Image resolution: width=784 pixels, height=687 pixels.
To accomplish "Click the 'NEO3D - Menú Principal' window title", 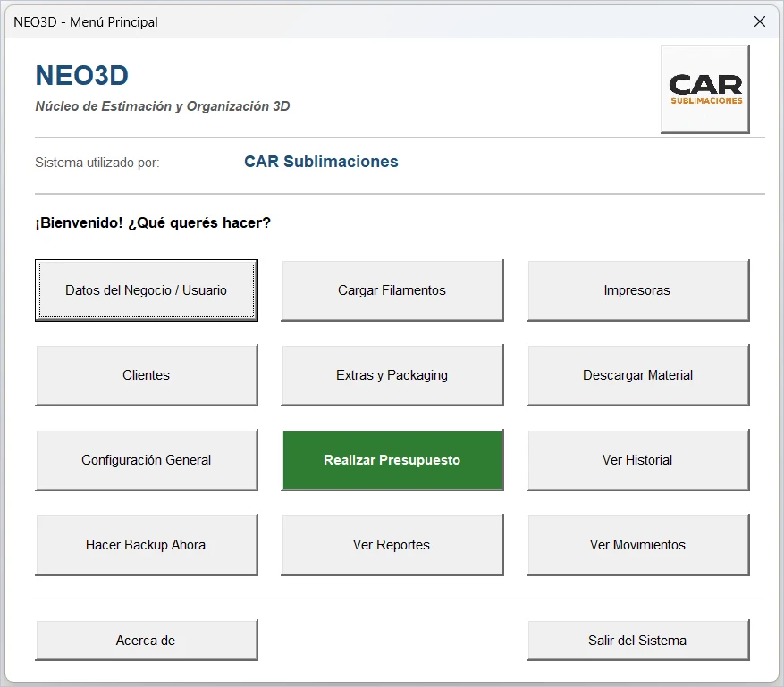I will (x=86, y=22).
